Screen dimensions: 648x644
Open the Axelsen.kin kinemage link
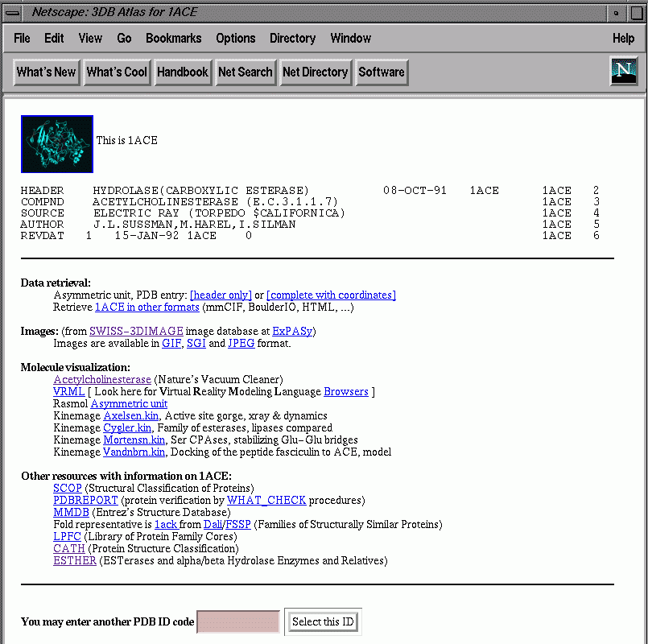point(131,416)
